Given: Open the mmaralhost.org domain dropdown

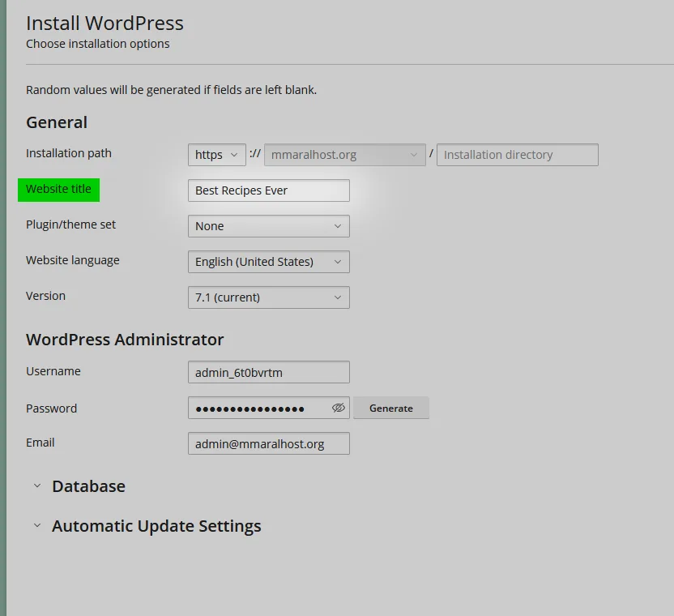Looking at the screenshot, I should 345,155.
